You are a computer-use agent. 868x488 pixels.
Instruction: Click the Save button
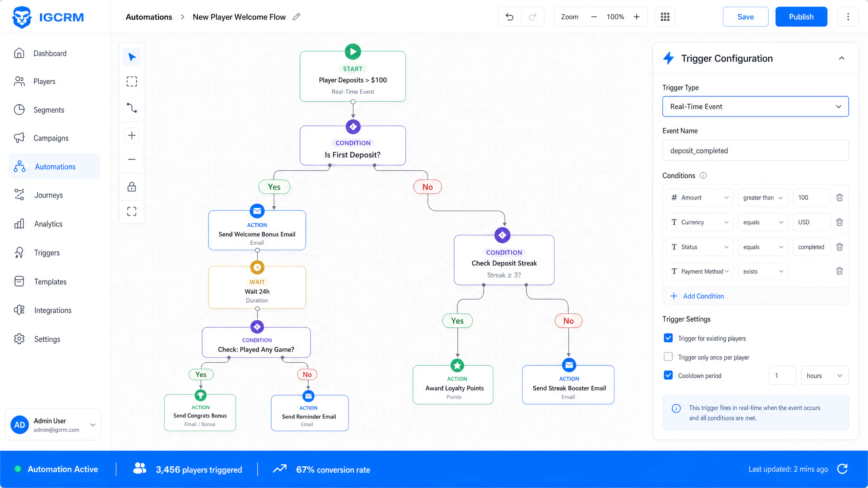[x=746, y=17]
